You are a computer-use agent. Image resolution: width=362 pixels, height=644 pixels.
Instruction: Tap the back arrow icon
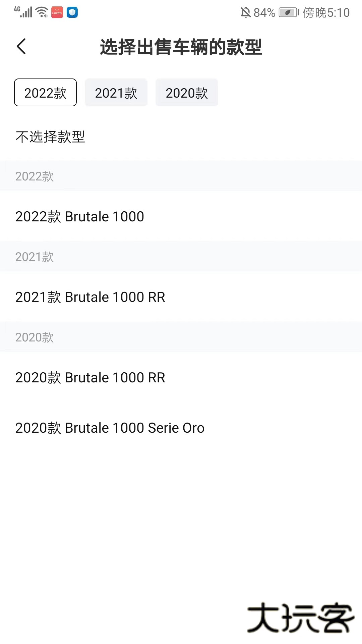click(x=21, y=46)
